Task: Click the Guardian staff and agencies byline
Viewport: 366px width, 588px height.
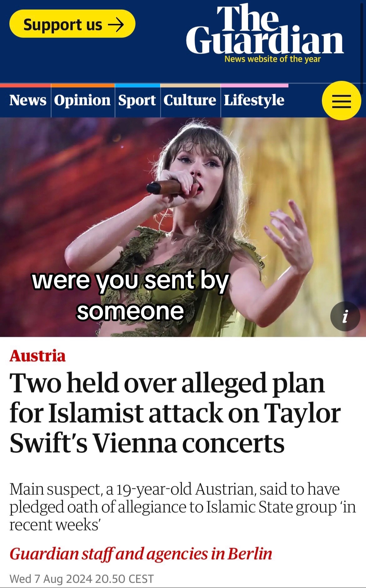Action: click(x=141, y=554)
